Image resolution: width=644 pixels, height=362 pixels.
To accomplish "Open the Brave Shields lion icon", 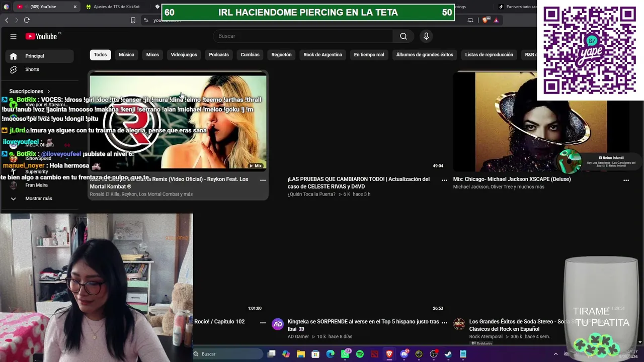I will (x=485, y=20).
